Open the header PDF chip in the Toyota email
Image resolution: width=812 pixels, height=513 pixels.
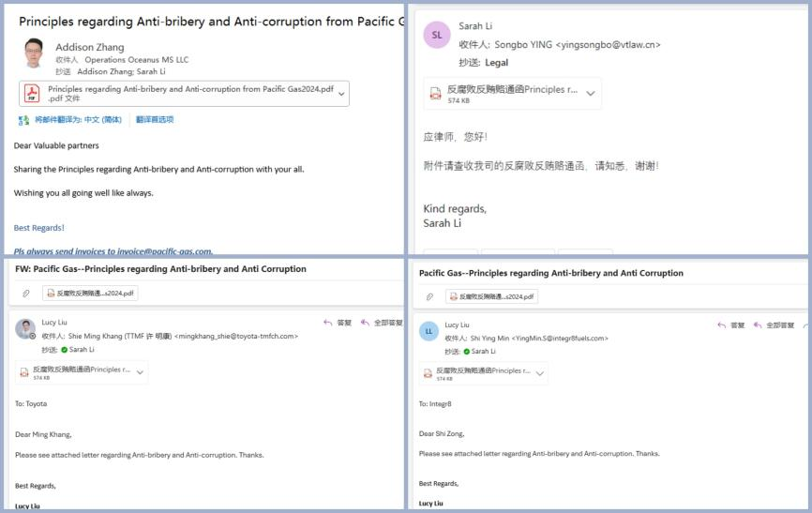click(91, 294)
